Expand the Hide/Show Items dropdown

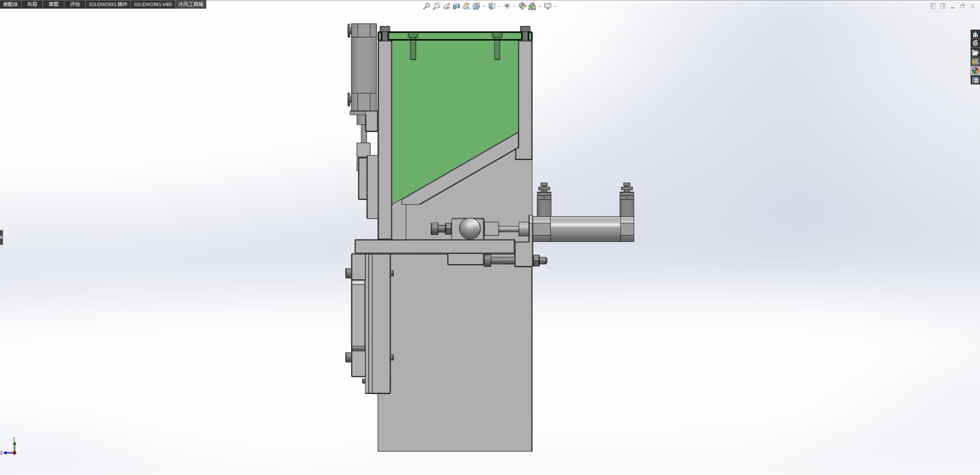click(514, 6)
